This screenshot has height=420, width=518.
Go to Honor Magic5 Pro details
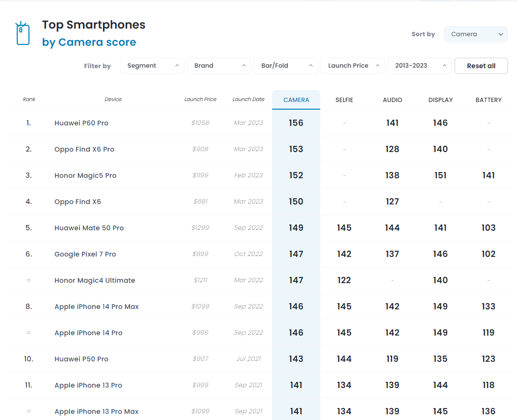(85, 175)
